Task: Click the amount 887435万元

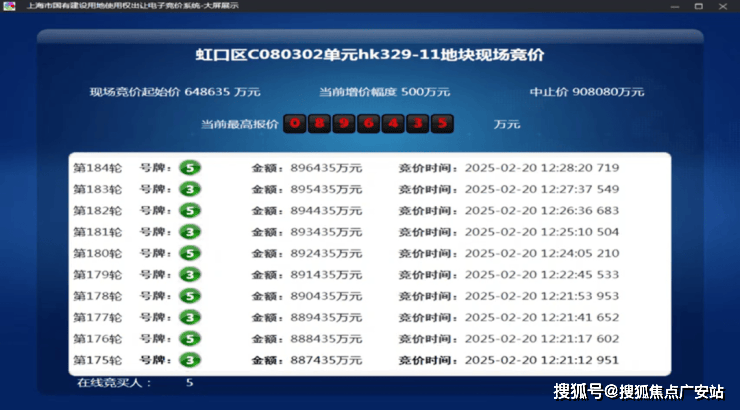Action: (326, 360)
